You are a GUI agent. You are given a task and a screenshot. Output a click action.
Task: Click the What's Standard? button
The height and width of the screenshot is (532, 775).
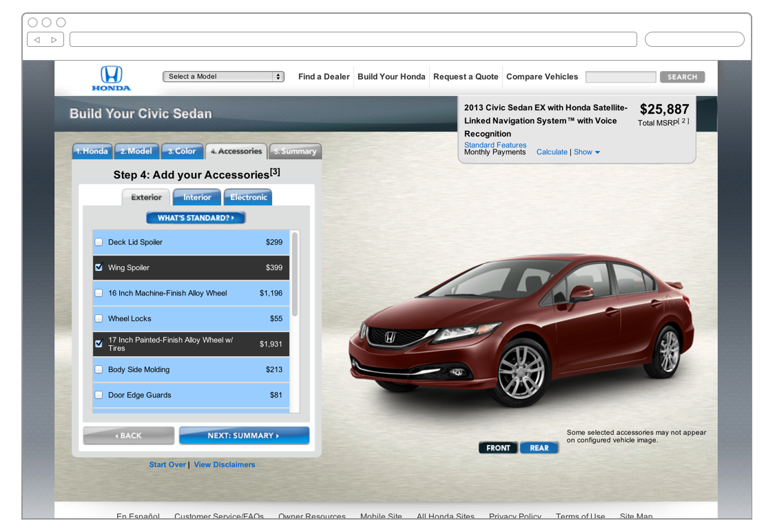196,218
